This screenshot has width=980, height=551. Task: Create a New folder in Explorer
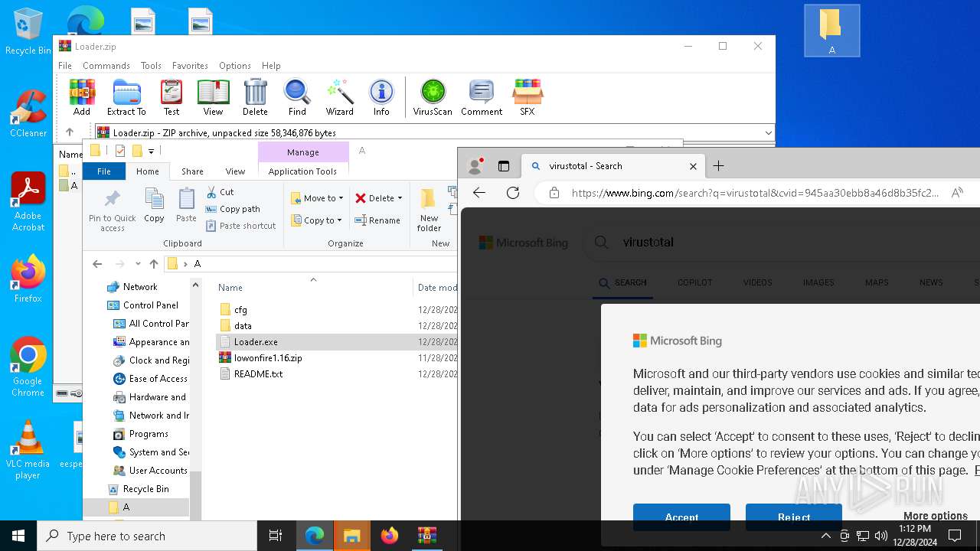(429, 210)
